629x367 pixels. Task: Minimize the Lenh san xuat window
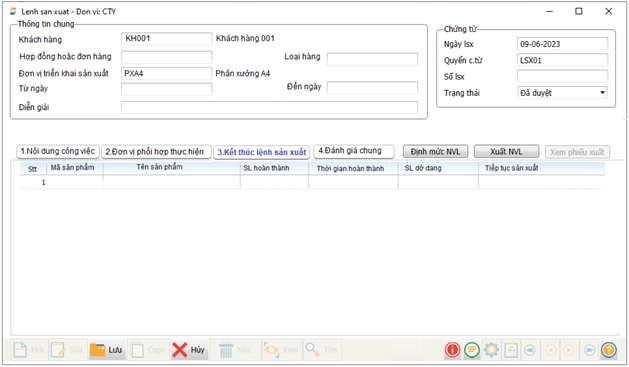pos(549,11)
